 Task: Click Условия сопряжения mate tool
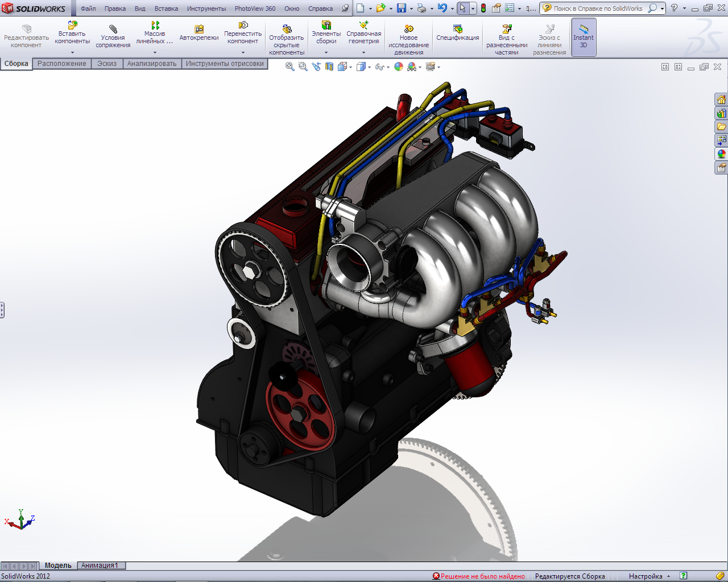pyautogui.click(x=113, y=37)
